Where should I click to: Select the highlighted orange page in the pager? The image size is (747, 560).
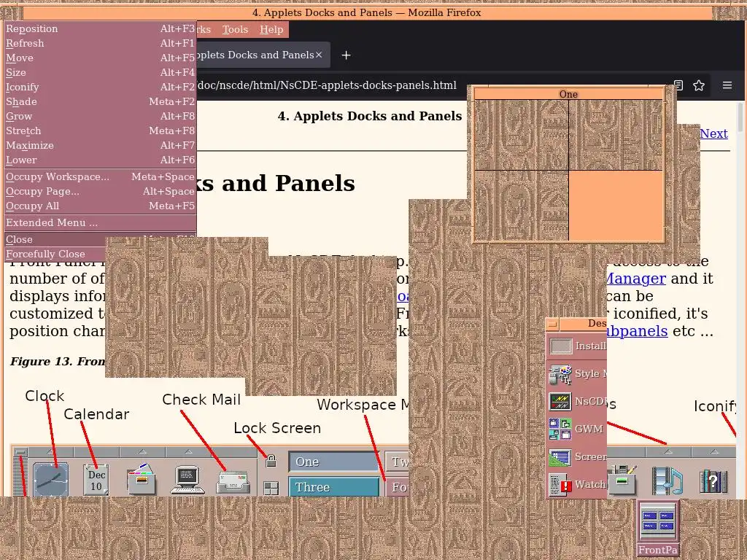tap(616, 206)
